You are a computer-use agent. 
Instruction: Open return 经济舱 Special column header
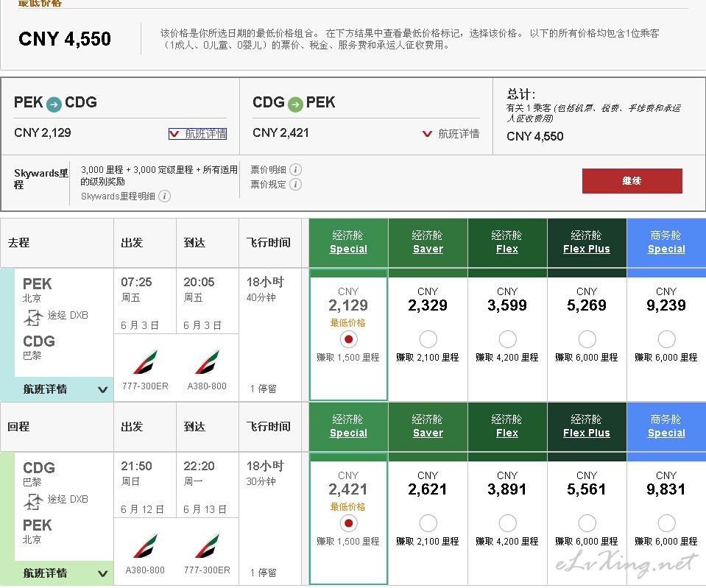(x=348, y=426)
